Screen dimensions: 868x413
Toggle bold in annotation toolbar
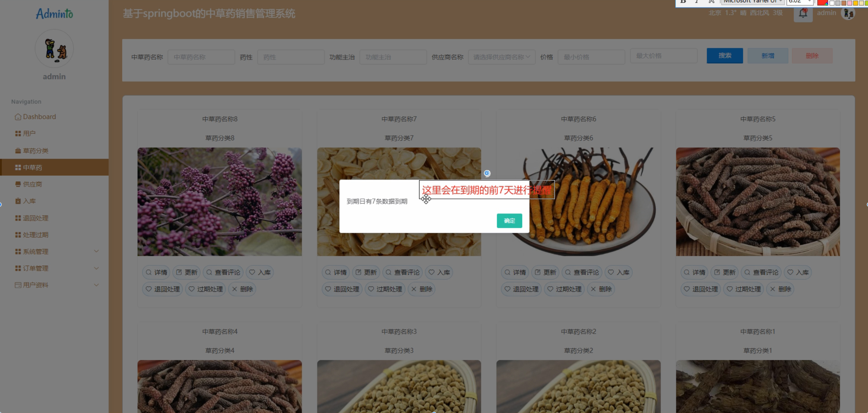683,2
